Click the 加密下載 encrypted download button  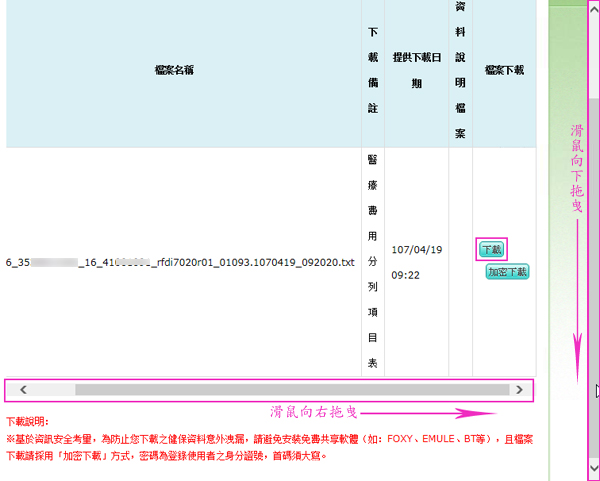click(x=507, y=272)
